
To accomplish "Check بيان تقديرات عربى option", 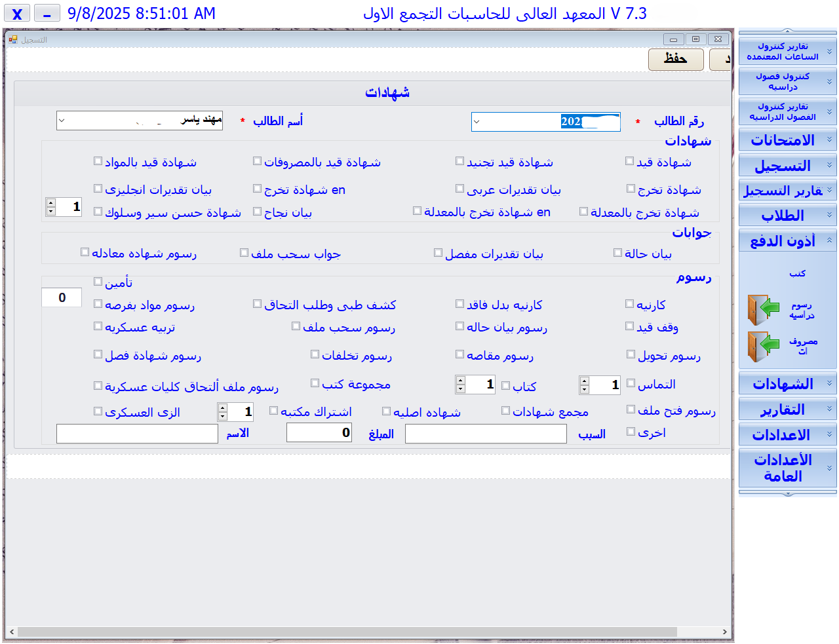I will [460, 189].
